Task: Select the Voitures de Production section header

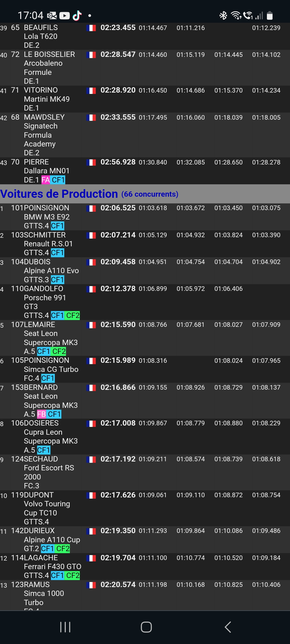Action: (59, 194)
